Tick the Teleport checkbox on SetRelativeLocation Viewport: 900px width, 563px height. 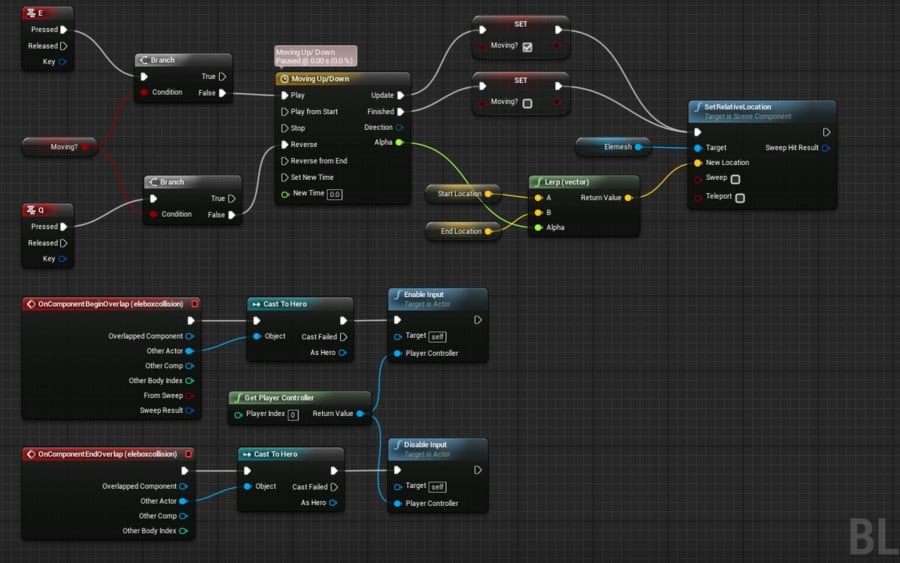[x=740, y=198]
